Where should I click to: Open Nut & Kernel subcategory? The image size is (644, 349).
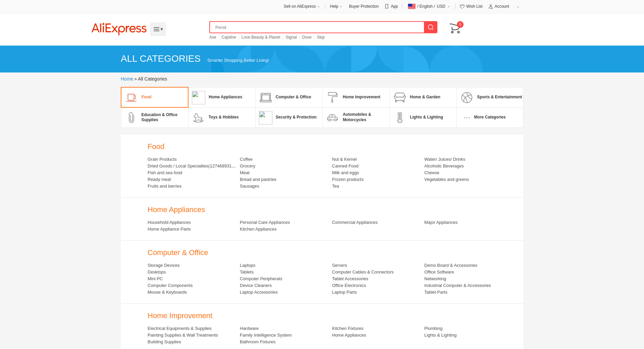344,159
